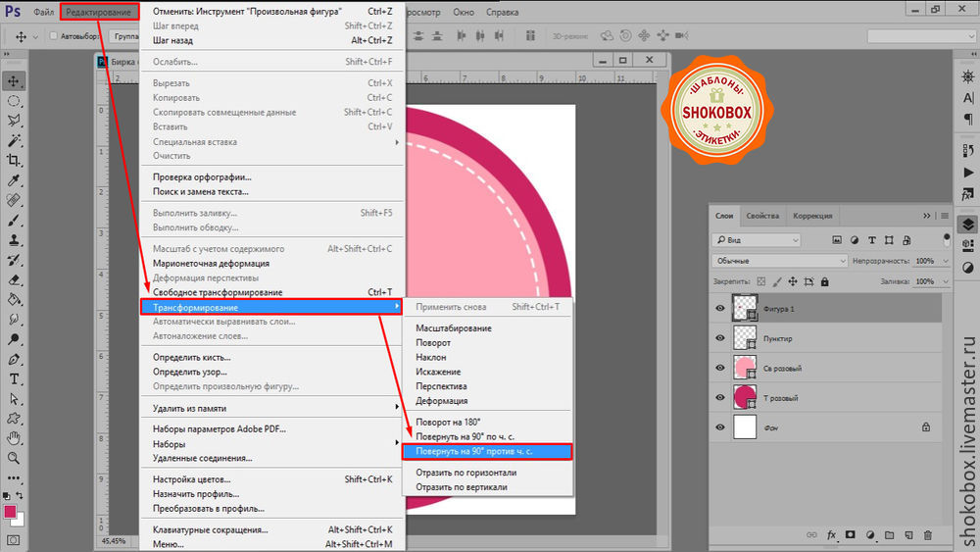This screenshot has width=980, height=552.
Task: Select the Crop tool
Action: click(15, 161)
